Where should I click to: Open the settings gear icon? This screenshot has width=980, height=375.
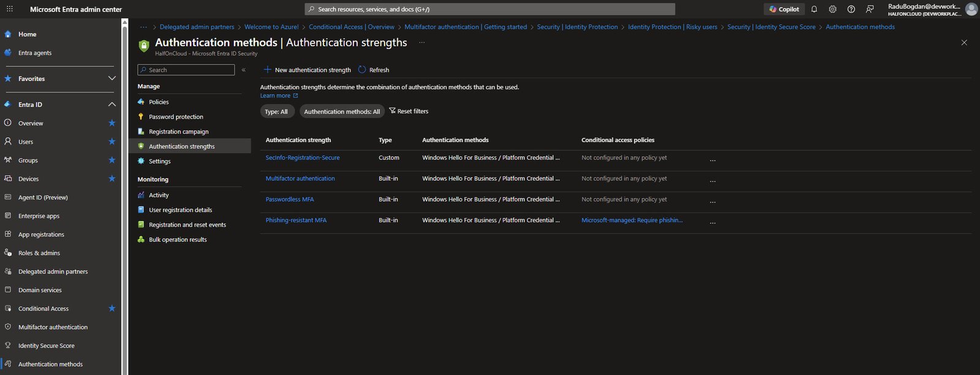click(832, 9)
